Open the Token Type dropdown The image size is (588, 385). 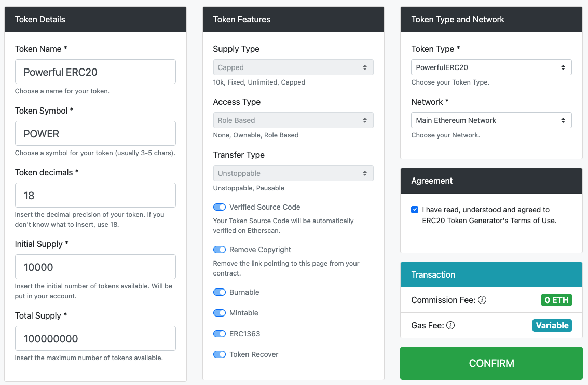pyautogui.click(x=491, y=67)
